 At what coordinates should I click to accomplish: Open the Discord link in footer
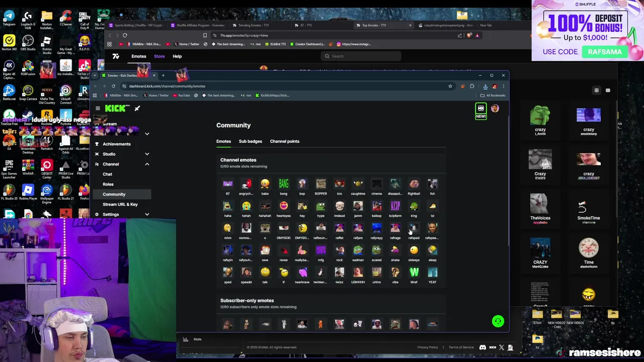[x=482, y=347]
